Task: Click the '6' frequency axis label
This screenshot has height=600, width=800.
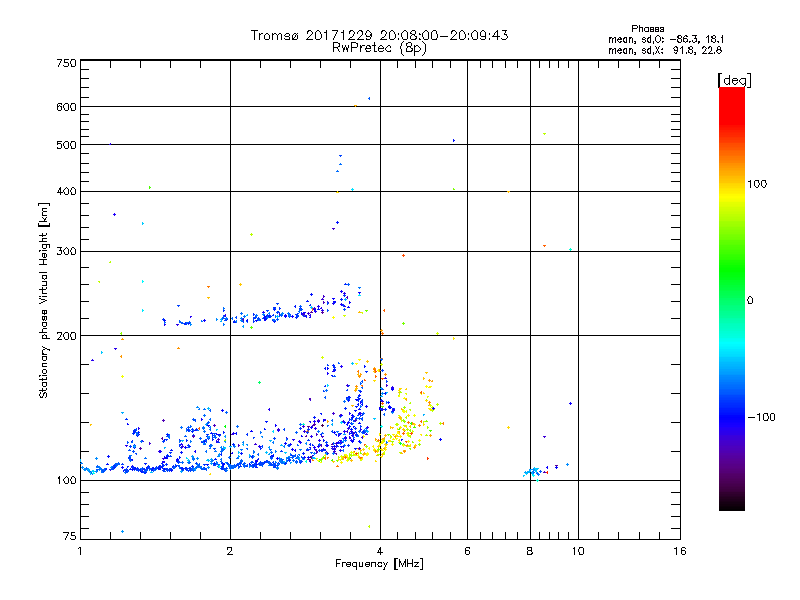Action: [467, 551]
